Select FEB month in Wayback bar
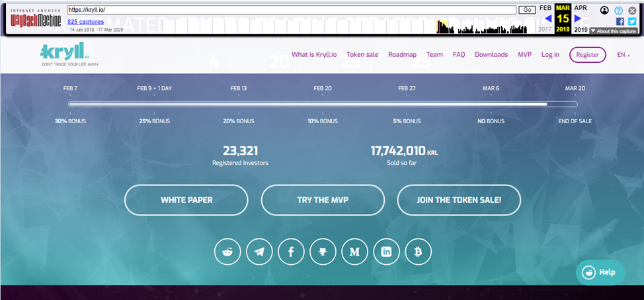The width and height of the screenshot is (644, 300). [x=545, y=8]
